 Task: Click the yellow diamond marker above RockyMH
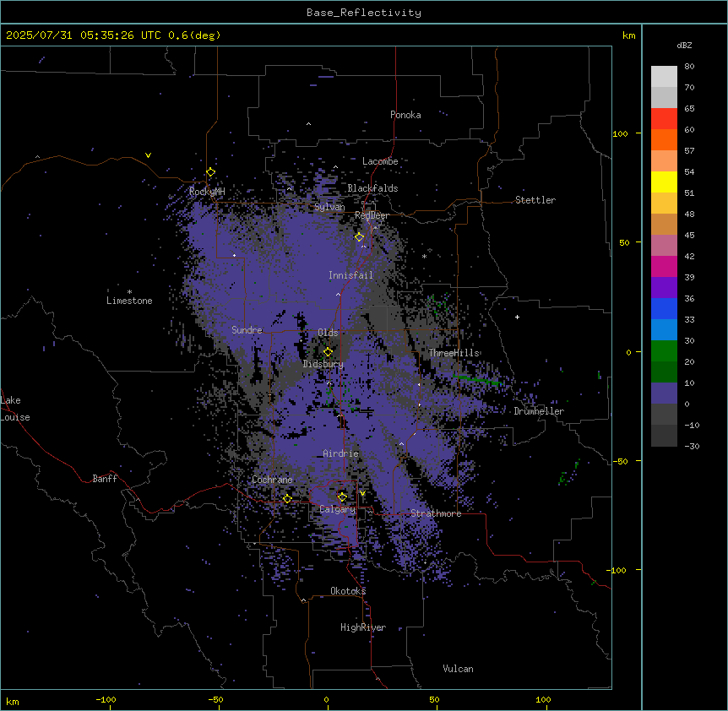pyautogui.click(x=211, y=172)
